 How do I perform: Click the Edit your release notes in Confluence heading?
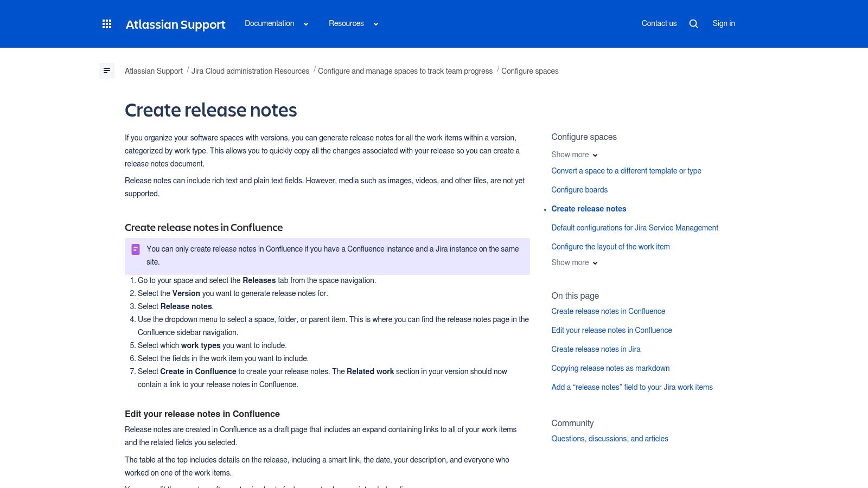click(x=202, y=414)
